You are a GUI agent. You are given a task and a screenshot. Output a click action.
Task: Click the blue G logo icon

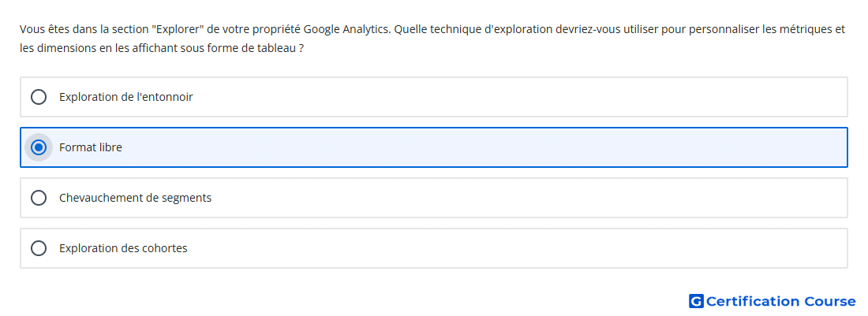[696, 301]
